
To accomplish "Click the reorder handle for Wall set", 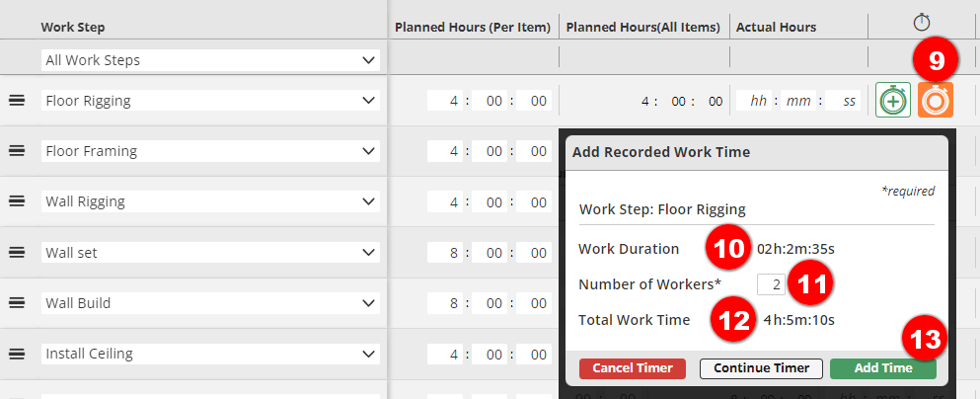I will pyautogui.click(x=17, y=252).
